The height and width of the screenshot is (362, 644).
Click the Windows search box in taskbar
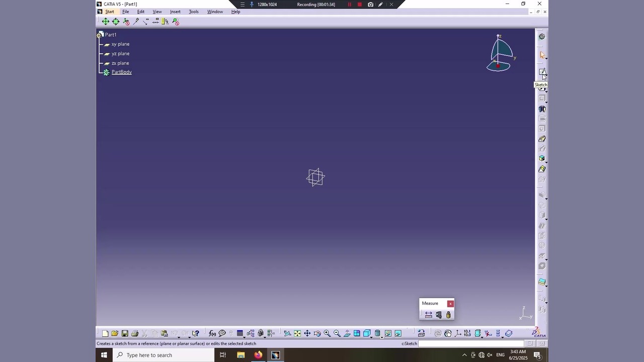click(164, 355)
